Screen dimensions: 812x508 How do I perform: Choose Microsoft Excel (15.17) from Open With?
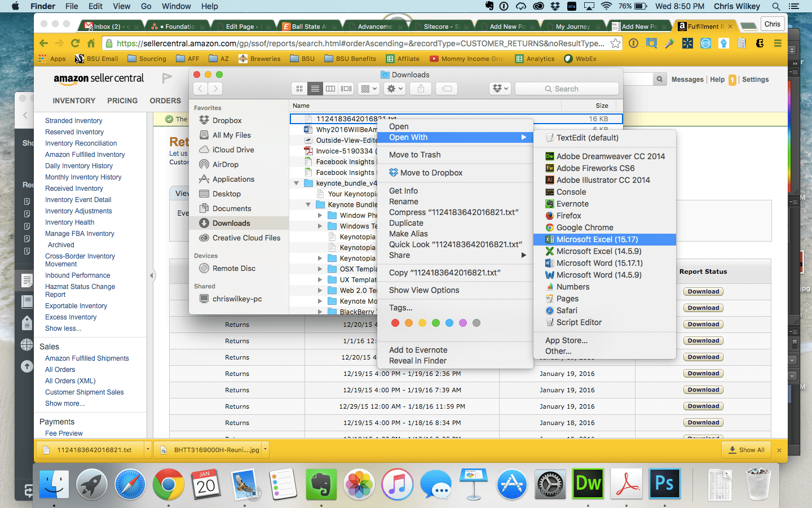point(597,239)
